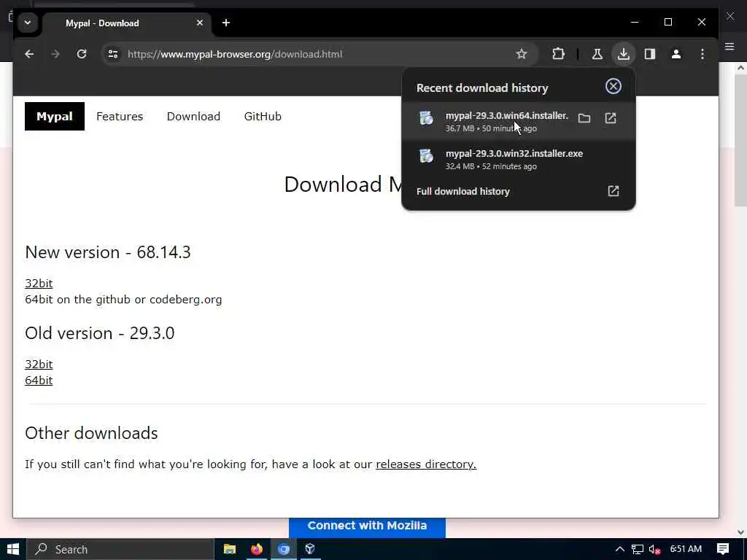Download new version 68.14.3 32bit
The width and height of the screenshot is (747, 560).
tap(39, 284)
